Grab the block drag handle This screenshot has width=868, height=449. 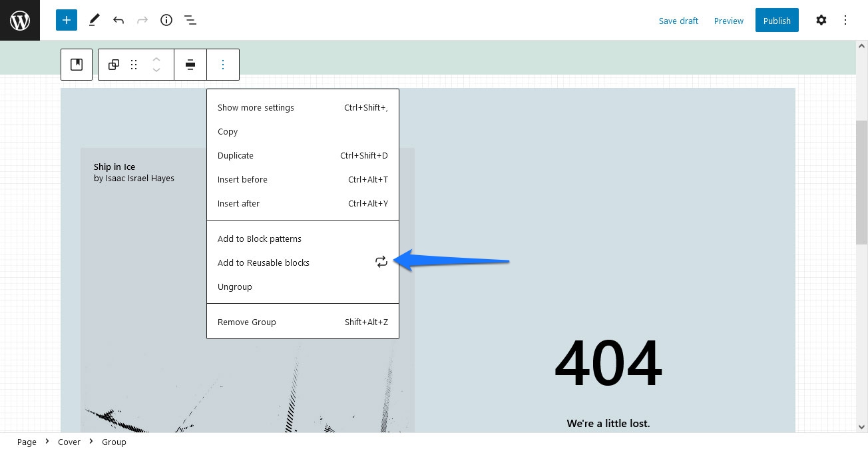(x=134, y=65)
